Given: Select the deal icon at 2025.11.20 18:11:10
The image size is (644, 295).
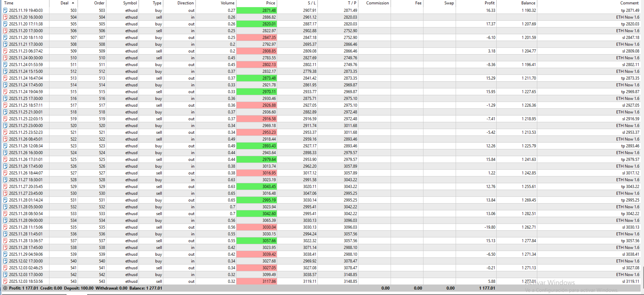Looking at the screenshot, I should tap(5, 38).
